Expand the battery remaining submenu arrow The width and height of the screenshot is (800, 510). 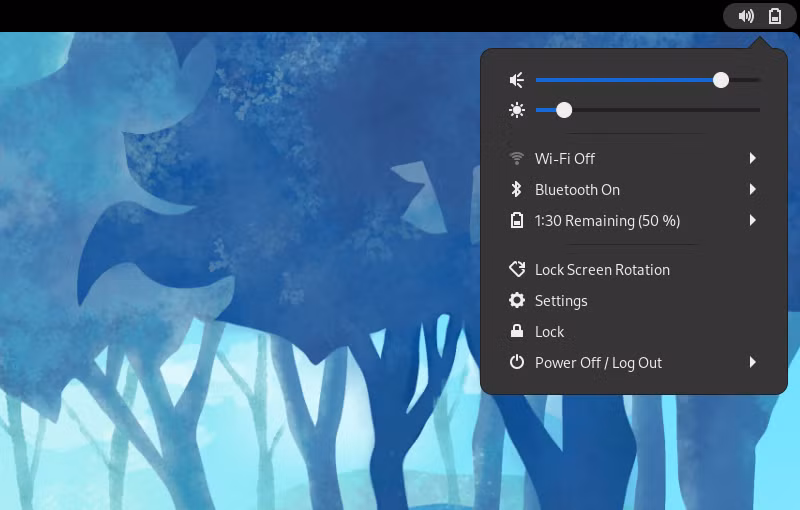[753, 220]
